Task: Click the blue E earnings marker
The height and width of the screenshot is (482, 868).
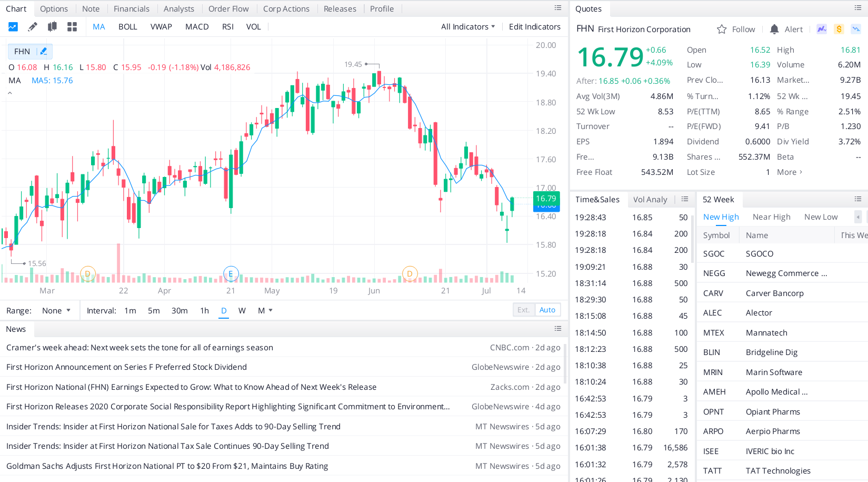Action: pyautogui.click(x=231, y=274)
